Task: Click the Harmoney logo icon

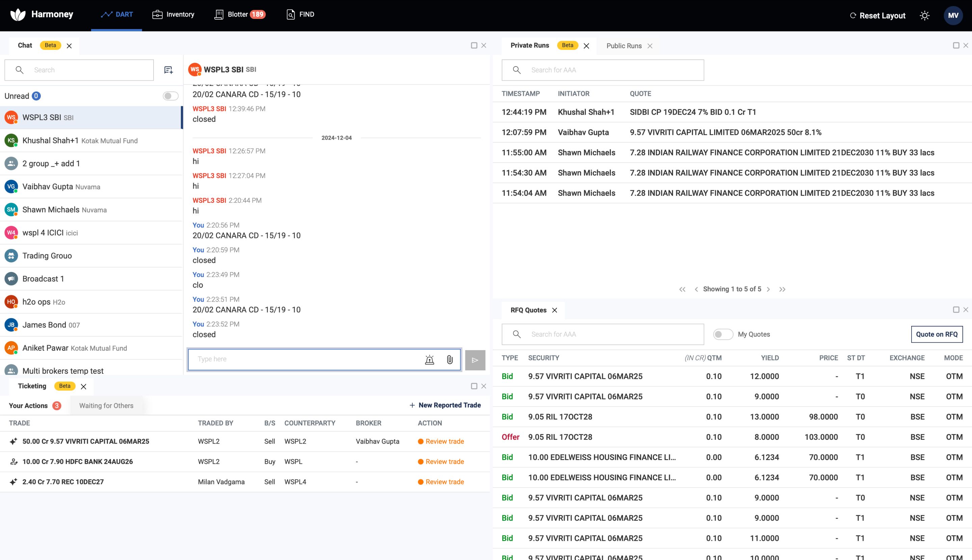Action: coord(18,15)
